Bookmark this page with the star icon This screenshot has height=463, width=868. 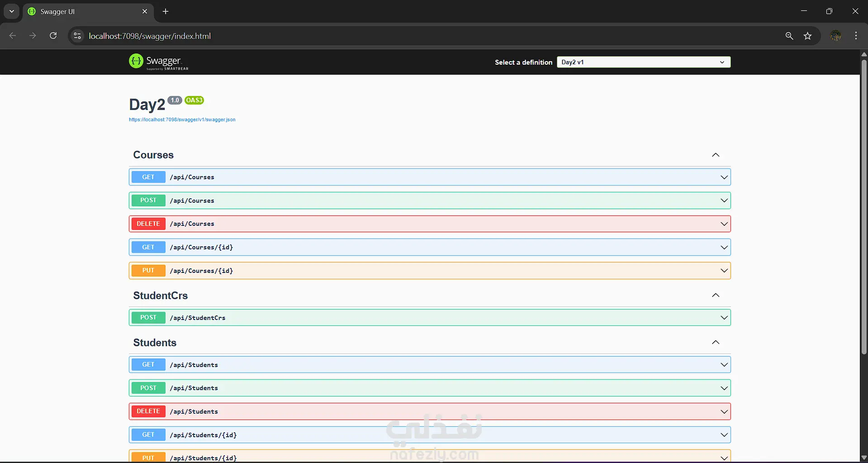coord(808,36)
